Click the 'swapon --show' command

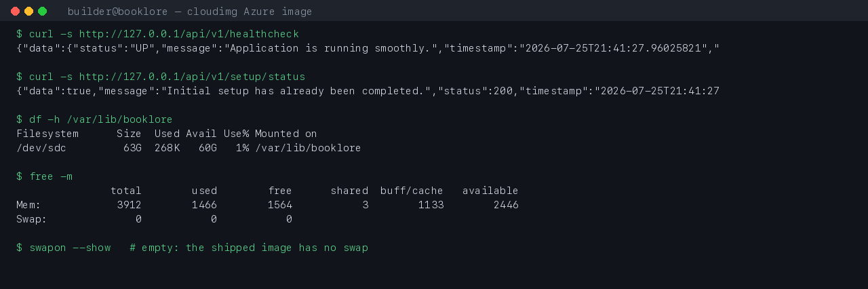coord(63,248)
